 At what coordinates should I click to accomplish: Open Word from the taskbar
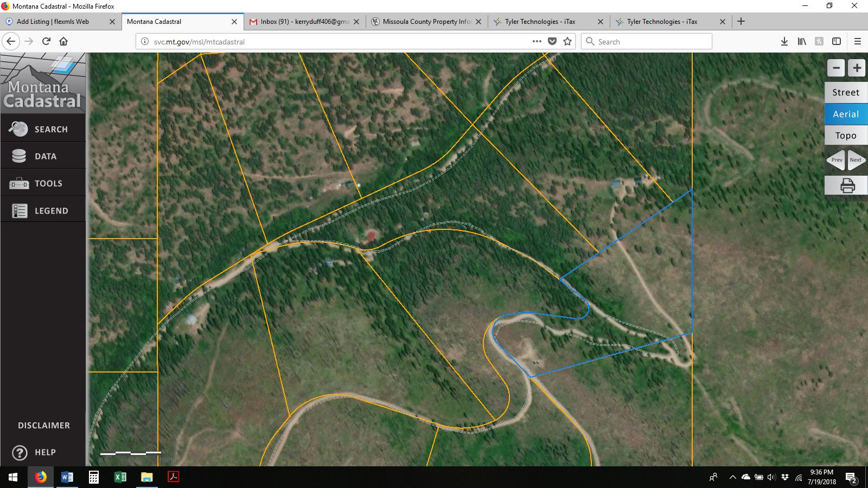click(x=67, y=477)
